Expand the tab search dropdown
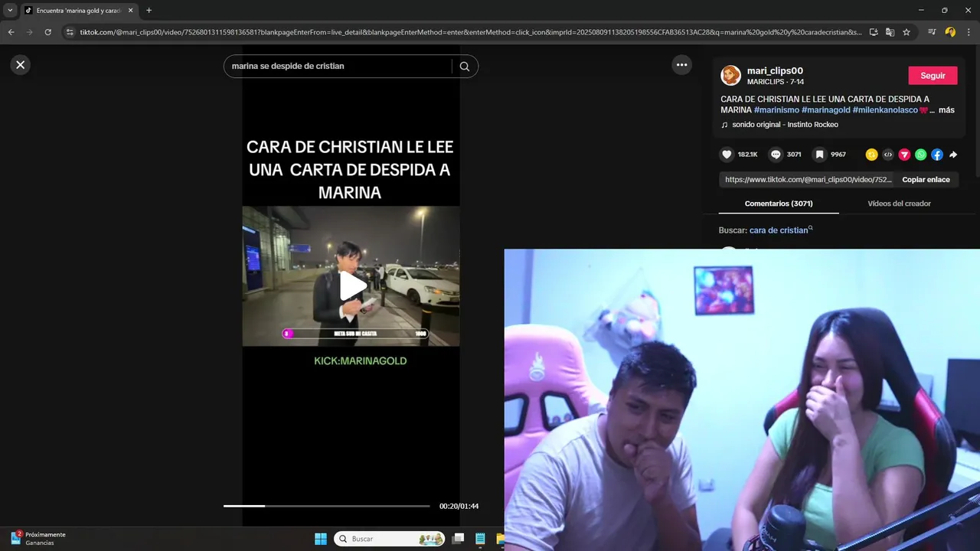Screen dimensions: 980x551 (x=10, y=11)
